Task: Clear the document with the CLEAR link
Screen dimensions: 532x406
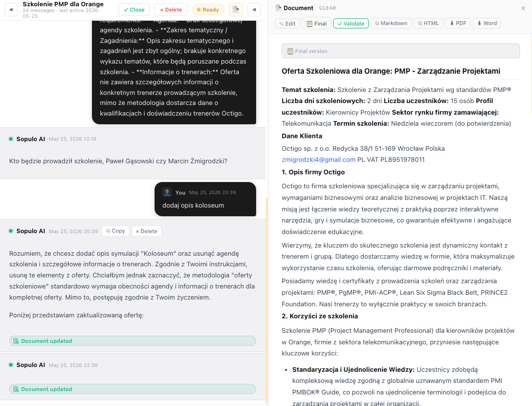Action: pyautogui.click(x=327, y=8)
